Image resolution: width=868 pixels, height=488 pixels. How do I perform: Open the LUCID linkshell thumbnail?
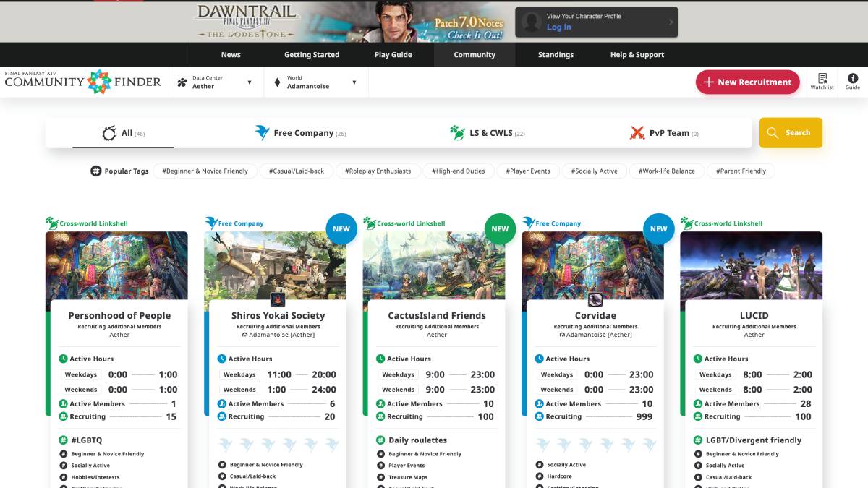pyautogui.click(x=751, y=265)
